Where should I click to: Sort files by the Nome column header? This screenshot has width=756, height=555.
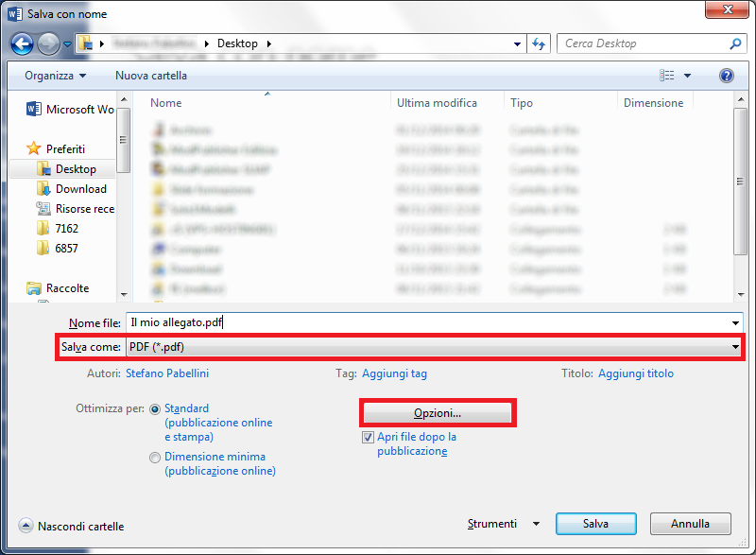tap(165, 102)
